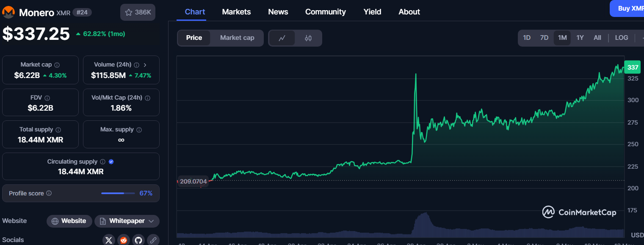
Task: Select the 1Y time range
Action: 580,38
